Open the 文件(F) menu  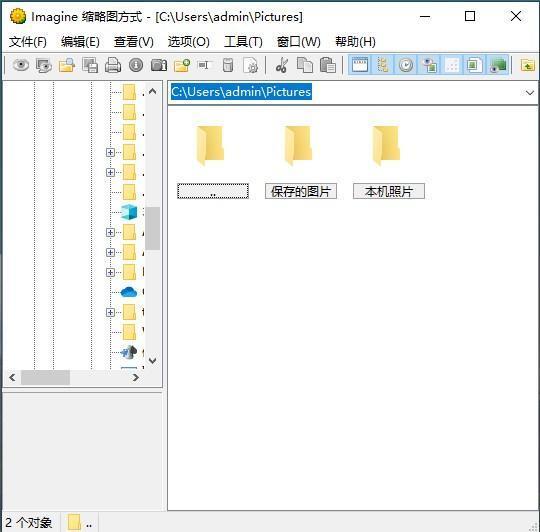click(x=28, y=42)
